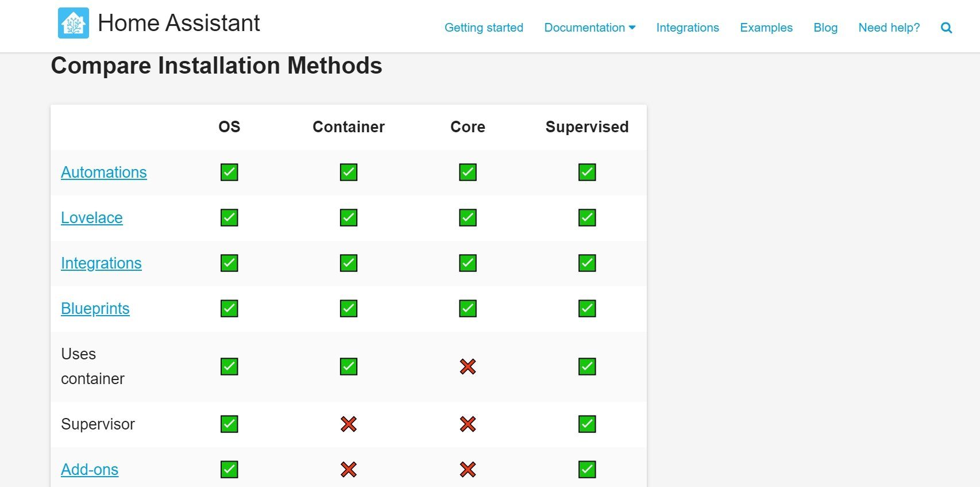This screenshot has height=487, width=980.
Task: Click the OS checkmark in Lovelace row
Action: (229, 217)
